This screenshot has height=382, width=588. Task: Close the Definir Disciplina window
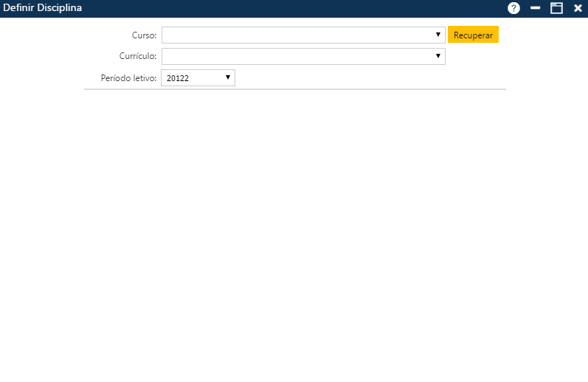pos(578,8)
